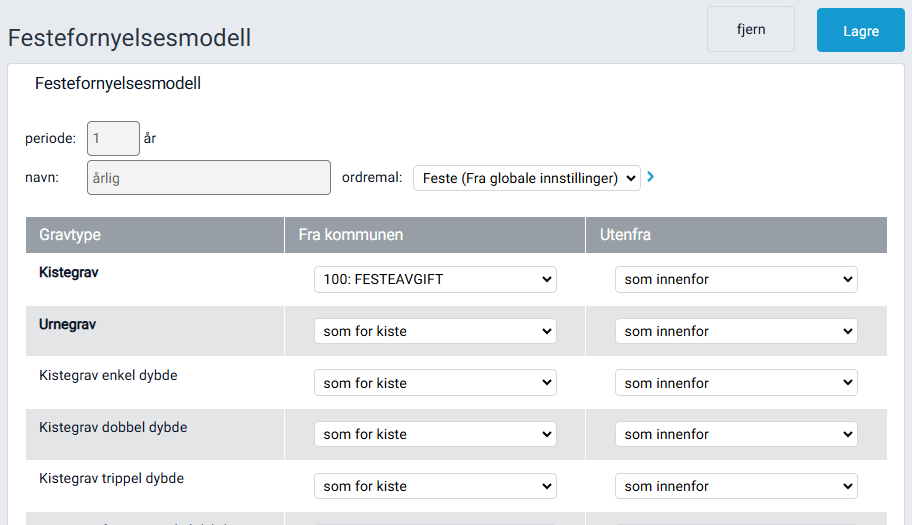912x525 pixels.
Task: Click the navn text field
Action: click(209, 178)
